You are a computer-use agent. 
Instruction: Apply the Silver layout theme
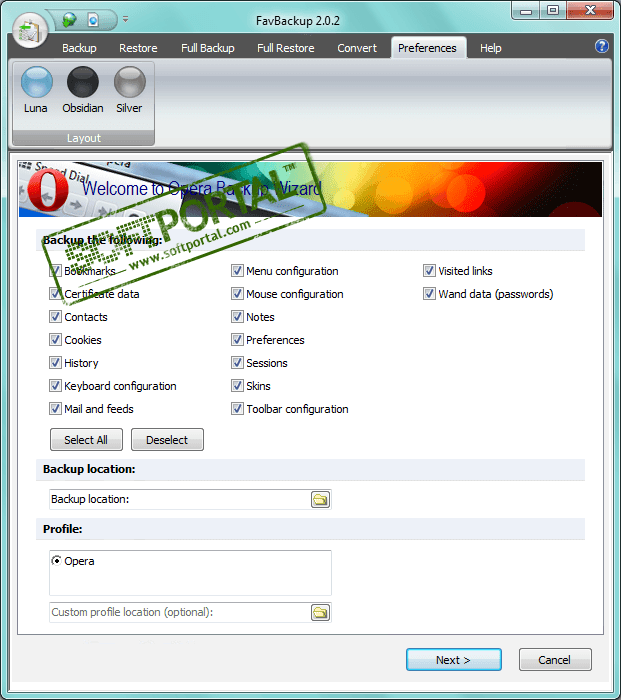tap(129, 90)
